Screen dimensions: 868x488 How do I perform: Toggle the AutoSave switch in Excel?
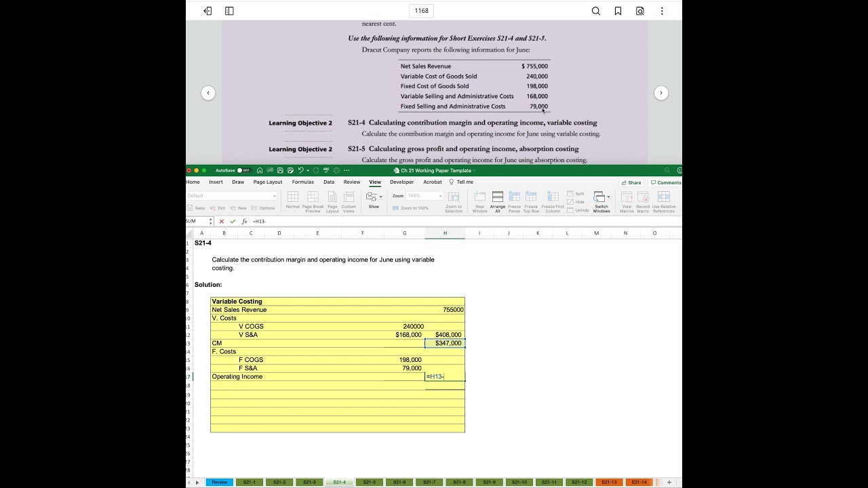point(243,170)
